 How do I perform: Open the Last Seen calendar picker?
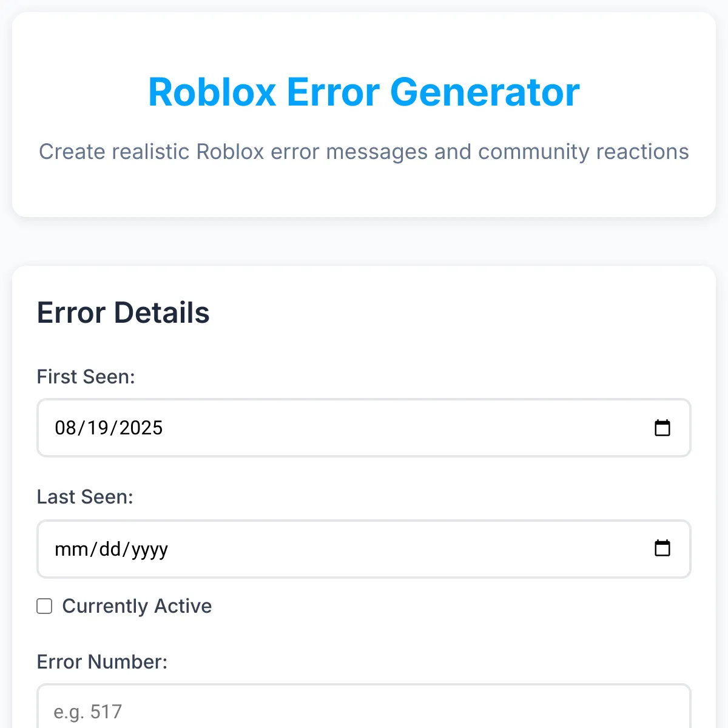pyautogui.click(x=662, y=548)
